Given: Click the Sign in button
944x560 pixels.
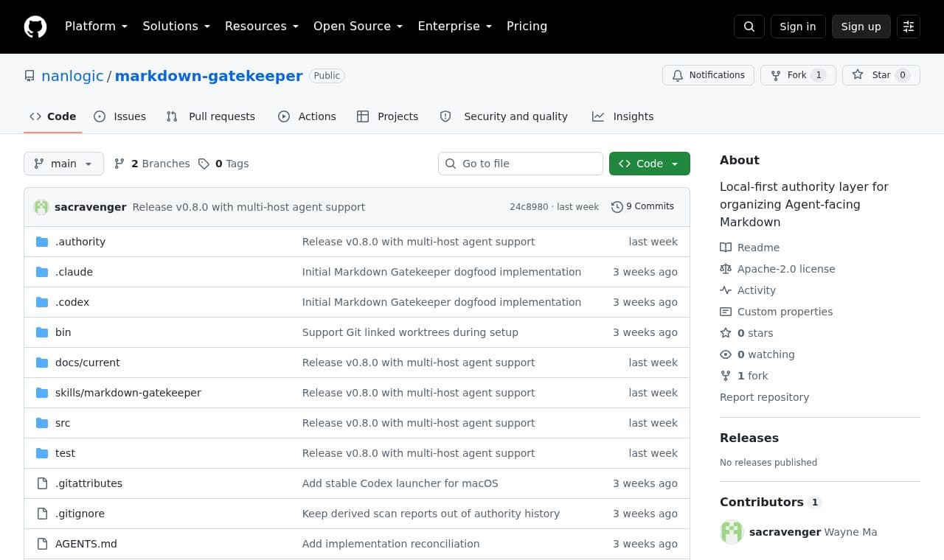Looking at the screenshot, I should tap(798, 27).
